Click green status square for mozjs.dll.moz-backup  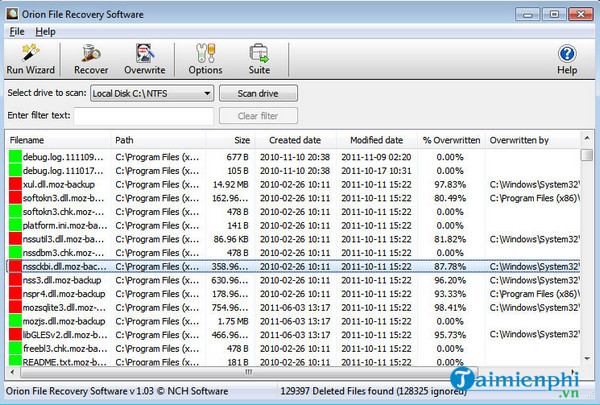(15, 321)
